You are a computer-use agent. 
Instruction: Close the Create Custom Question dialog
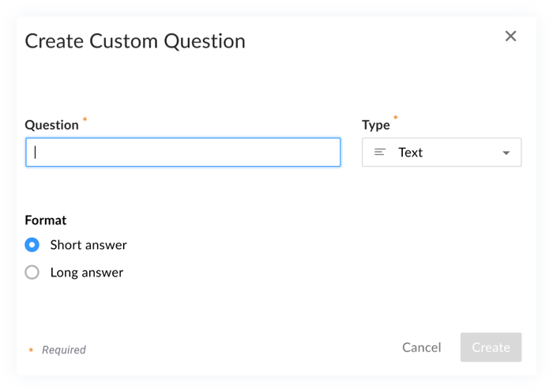tap(511, 36)
